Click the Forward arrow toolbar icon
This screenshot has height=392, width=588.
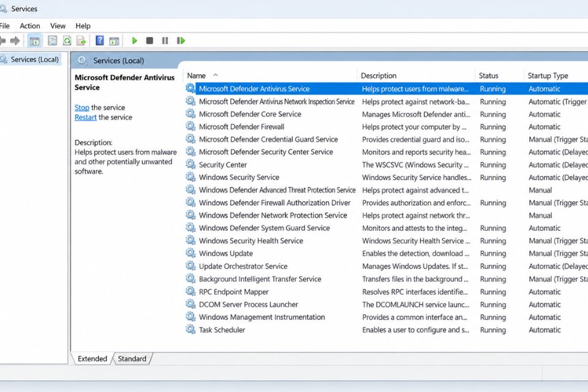point(15,40)
